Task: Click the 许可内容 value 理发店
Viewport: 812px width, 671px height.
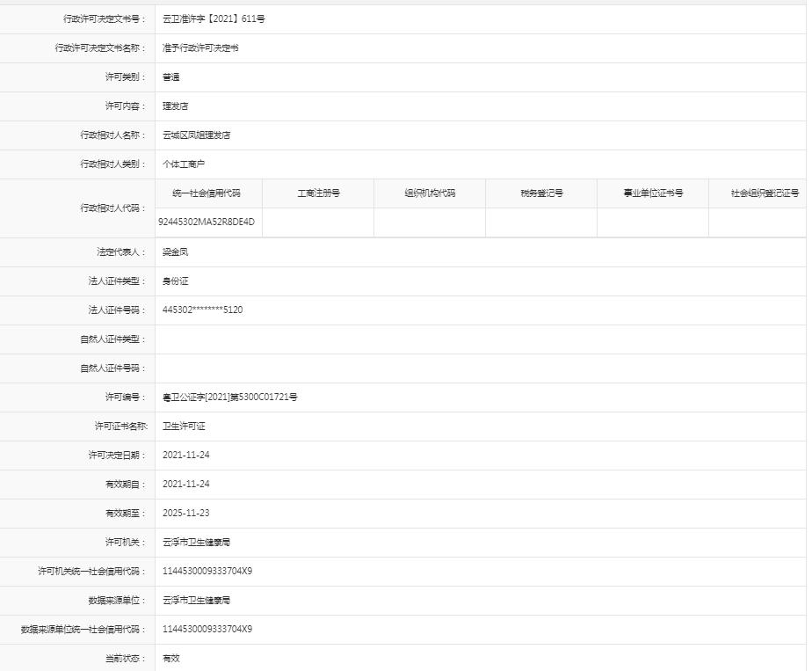Action: coord(170,106)
